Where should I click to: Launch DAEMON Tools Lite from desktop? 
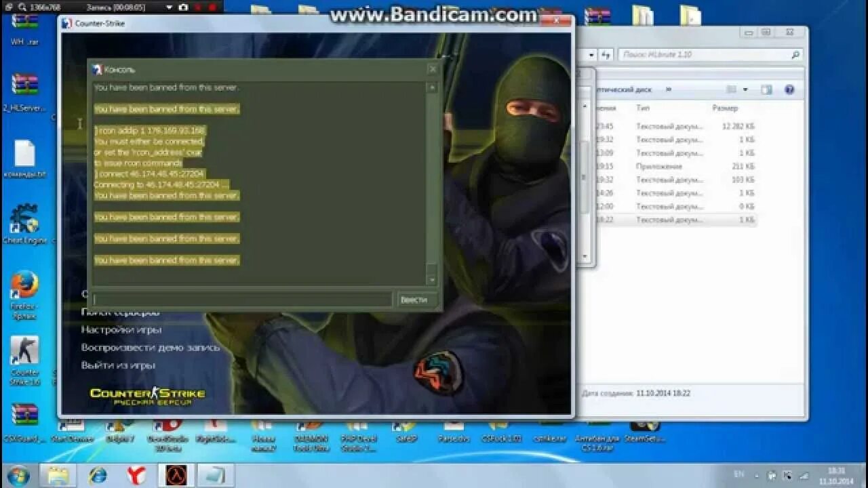pyautogui.click(x=311, y=435)
